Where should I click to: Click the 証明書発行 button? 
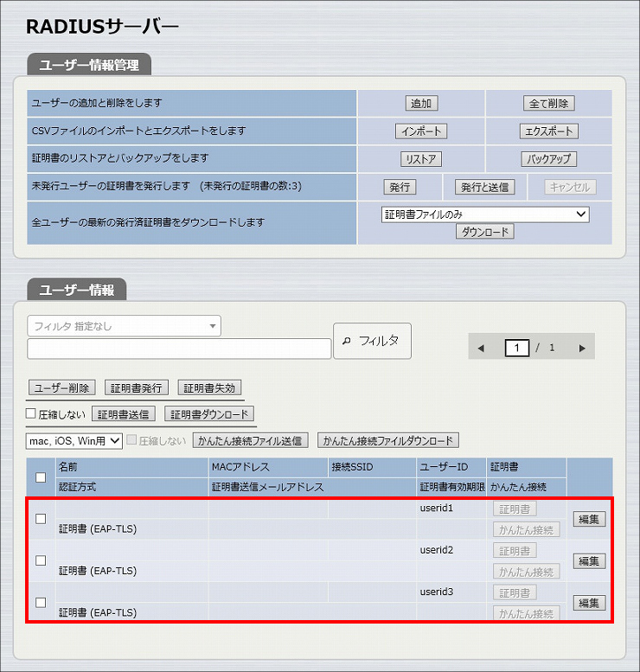pyautogui.click(x=137, y=387)
